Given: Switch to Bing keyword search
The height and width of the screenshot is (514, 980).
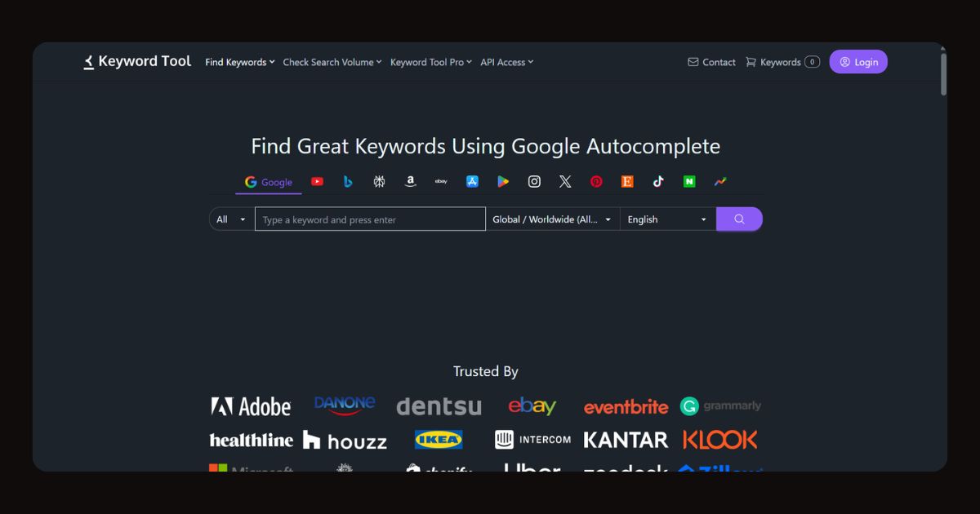Looking at the screenshot, I should tap(348, 182).
